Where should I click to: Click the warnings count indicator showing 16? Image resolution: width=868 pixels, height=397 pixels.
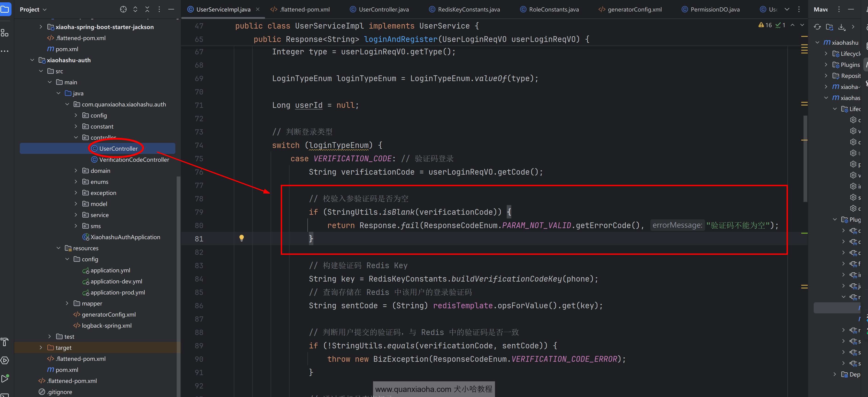point(765,25)
